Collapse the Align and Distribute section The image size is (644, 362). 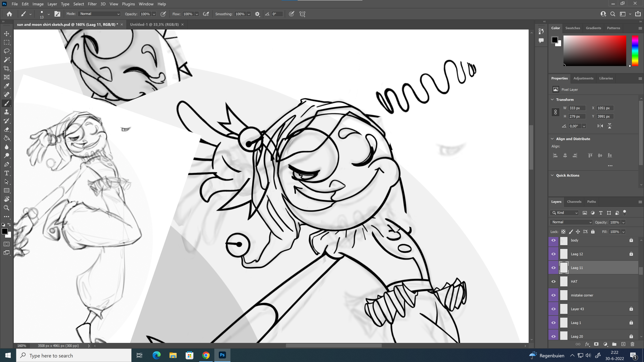[x=552, y=139]
